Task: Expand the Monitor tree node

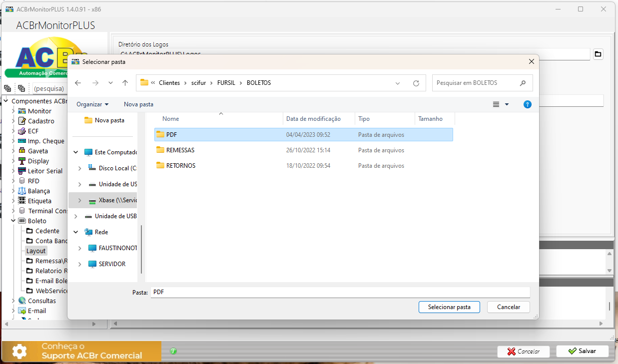Action: point(13,111)
